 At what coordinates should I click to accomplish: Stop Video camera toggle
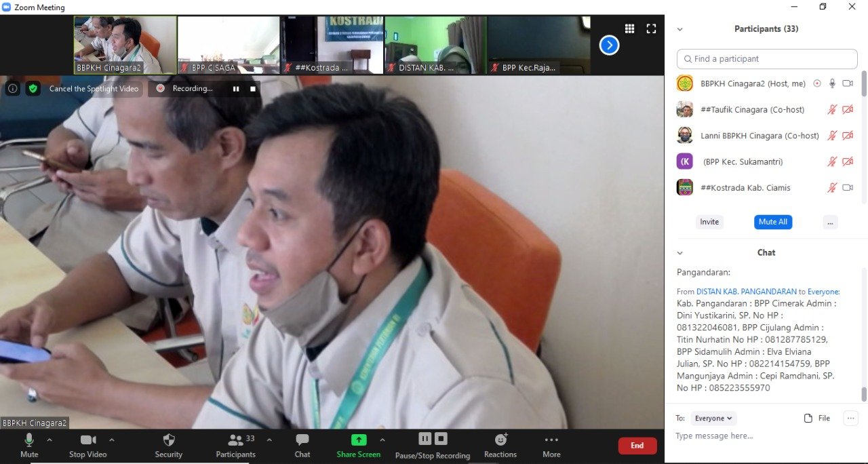[87, 440]
